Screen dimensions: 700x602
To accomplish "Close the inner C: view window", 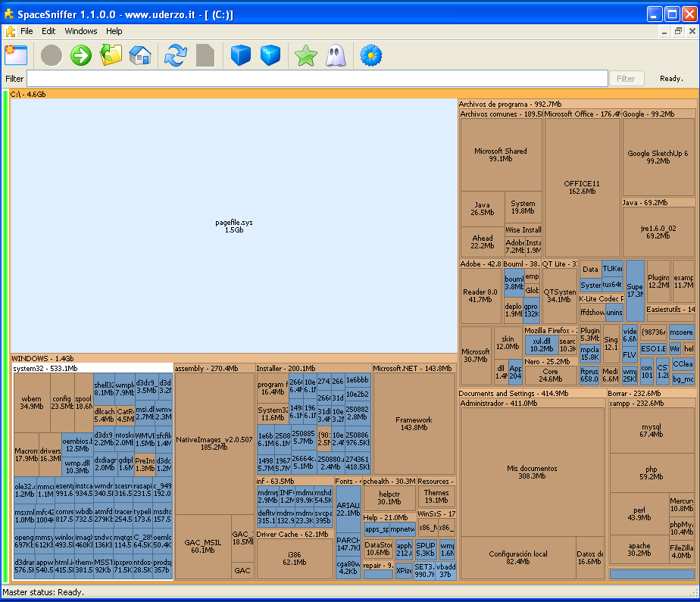I will pyautogui.click(x=692, y=31).
